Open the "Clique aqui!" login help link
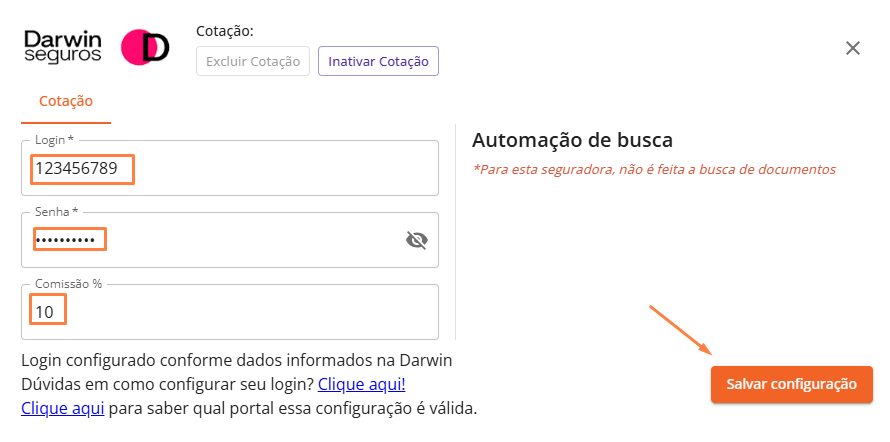This screenshot has height=442, width=890. (x=361, y=384)
